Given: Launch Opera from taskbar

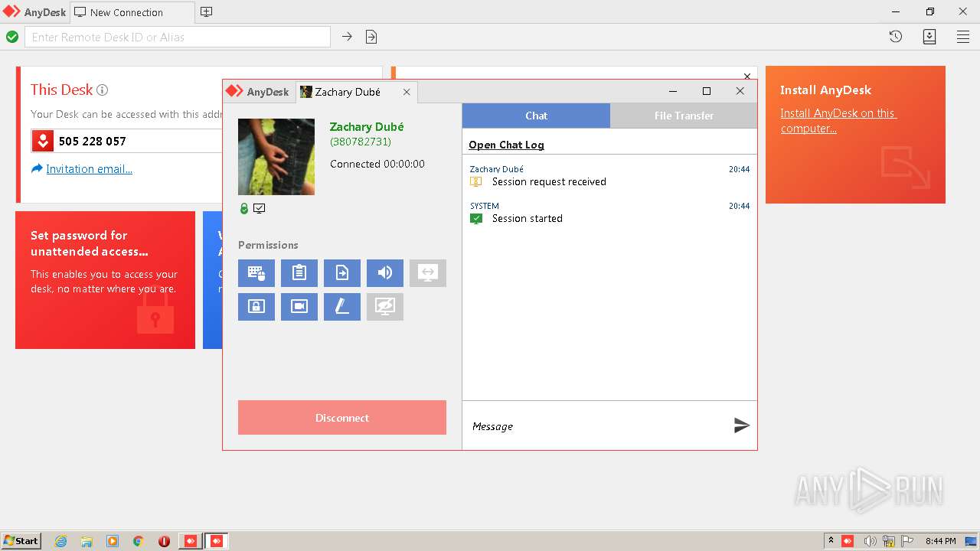Looking at the screenshot, I should pyautogui.click(x=164, y=541).
